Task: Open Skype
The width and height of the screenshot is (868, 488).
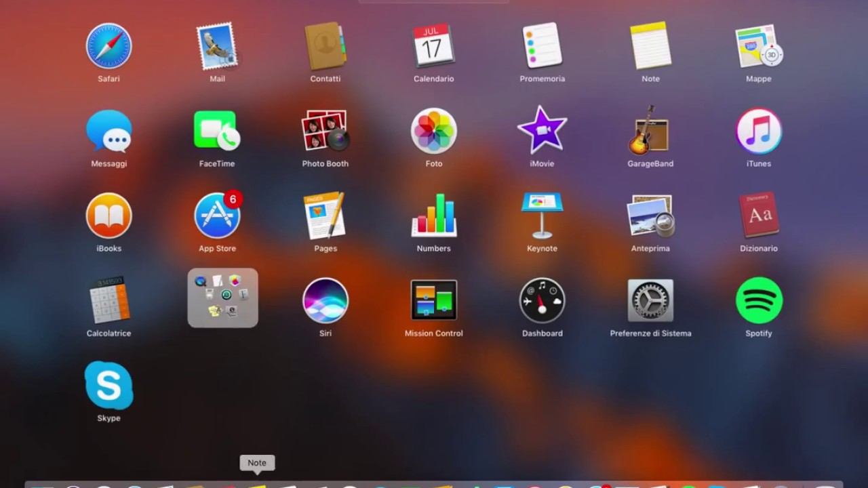Action: (x=108, y=385)
